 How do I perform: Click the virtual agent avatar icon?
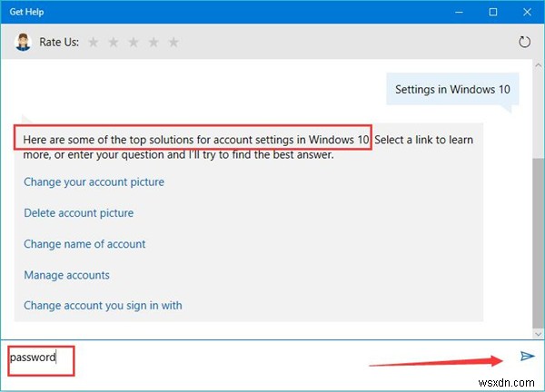tap(24, 42)
